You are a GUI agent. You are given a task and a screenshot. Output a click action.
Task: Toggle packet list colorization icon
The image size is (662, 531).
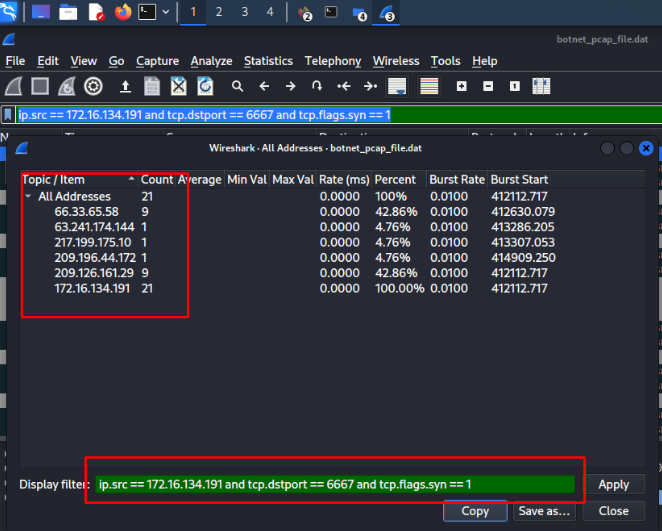429,87
